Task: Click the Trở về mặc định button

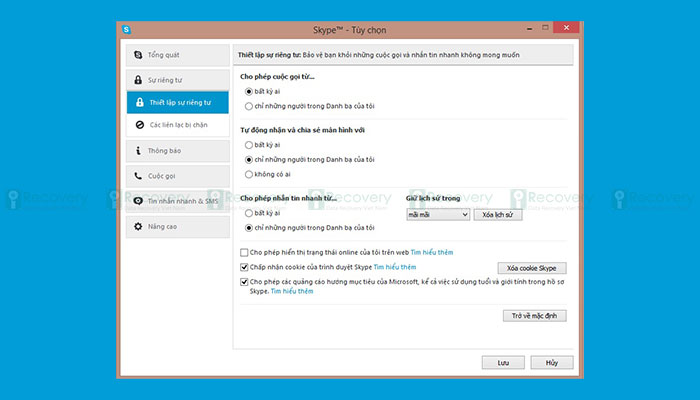Action: point(534,316)
